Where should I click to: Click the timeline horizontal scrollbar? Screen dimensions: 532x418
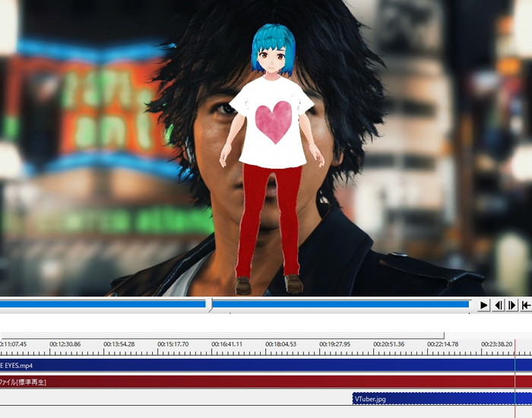(223, 336)
